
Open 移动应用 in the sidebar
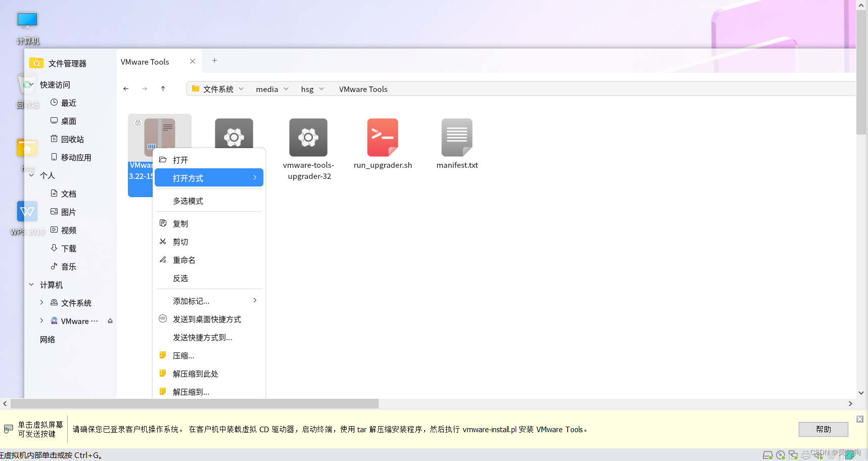(x=71, y=157)
